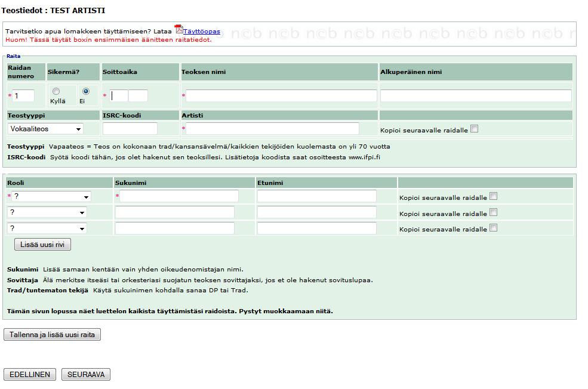Open the first required Rooli dropdown

tap(51, 196)
